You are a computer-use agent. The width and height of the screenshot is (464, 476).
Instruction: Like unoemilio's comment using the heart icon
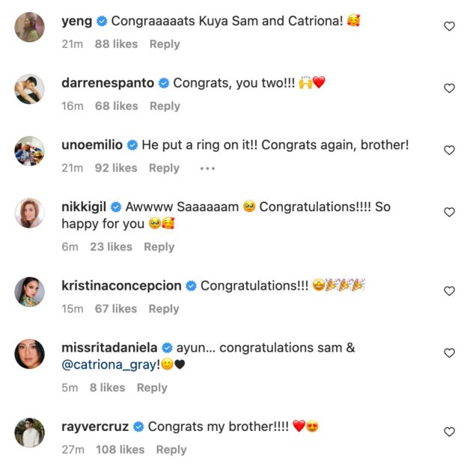(449, 150)
